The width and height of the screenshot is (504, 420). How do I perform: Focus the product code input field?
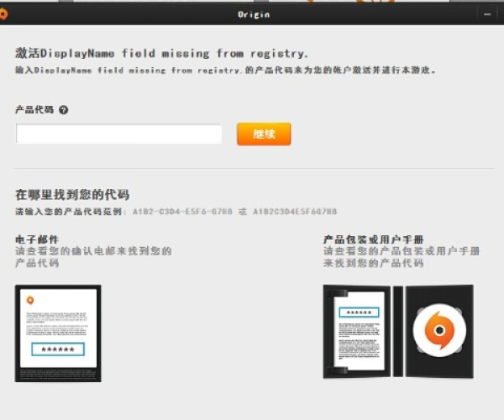click(x=118, y=134)
